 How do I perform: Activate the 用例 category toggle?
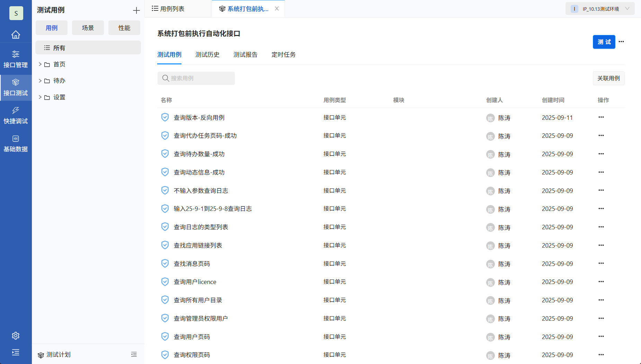pyautogui.click(x=51, y=28)
